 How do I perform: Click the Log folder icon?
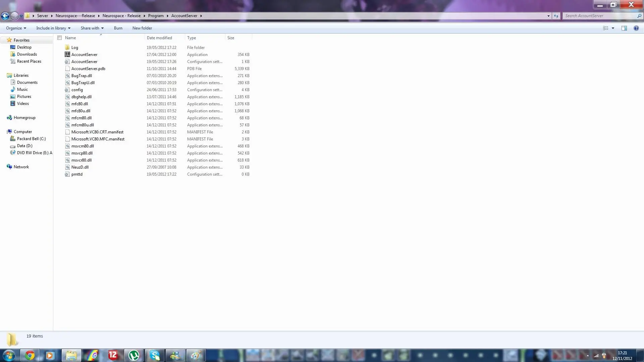pyautogui.click(x=67, y=48)
